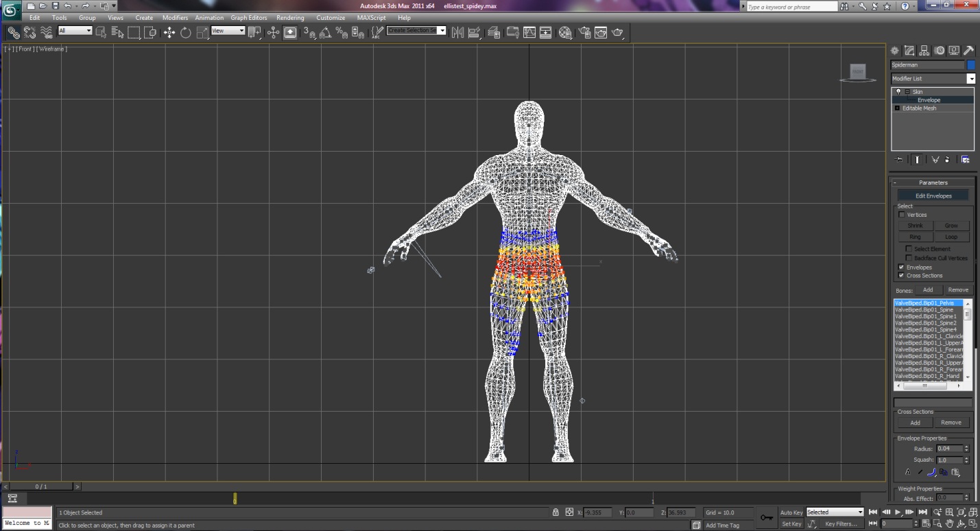Uncheck the Cross Sections checkbox
980x531 pixels.
pyautogui.click(x=902, y=275)
